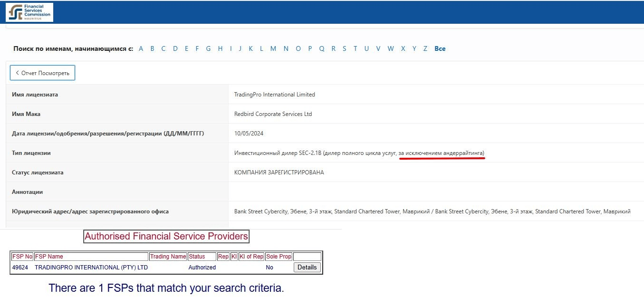This screenshot has width=644, height=297.
Task: Click the Trading Name column header
Action: click(x=168, y=257)
